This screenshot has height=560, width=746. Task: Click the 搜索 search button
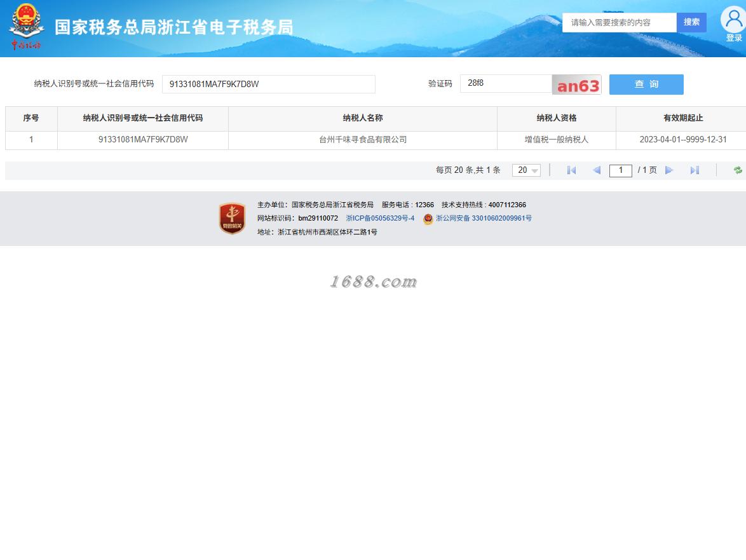pos(691,22)
